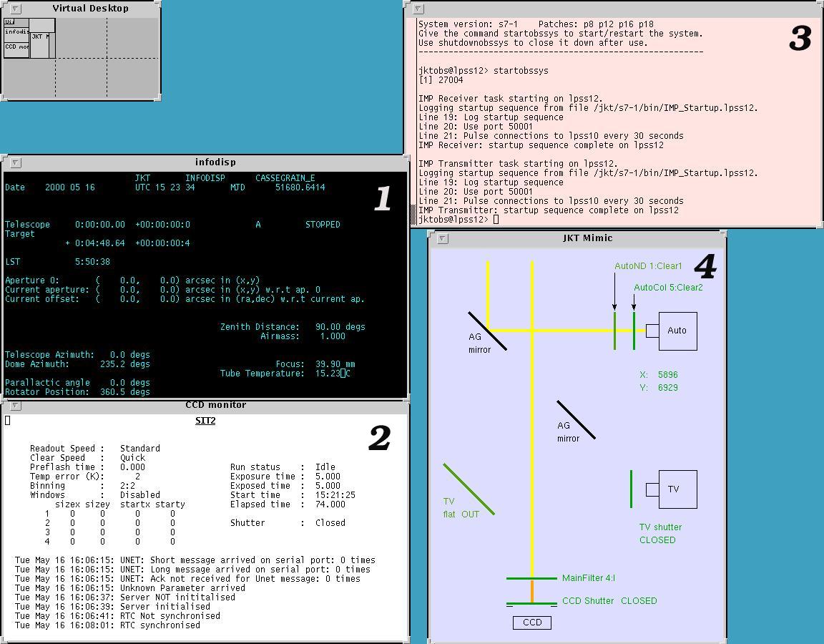This screenshot has width=824, height=644.
Task: Click the JKT Mimic title bar
Action: coord(587,238)
